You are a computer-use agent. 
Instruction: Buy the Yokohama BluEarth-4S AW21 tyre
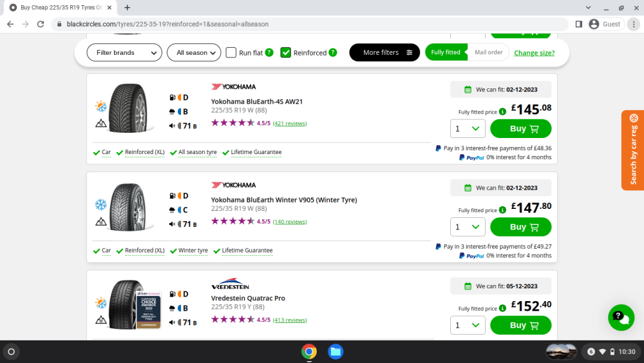(x=521, y=129)
